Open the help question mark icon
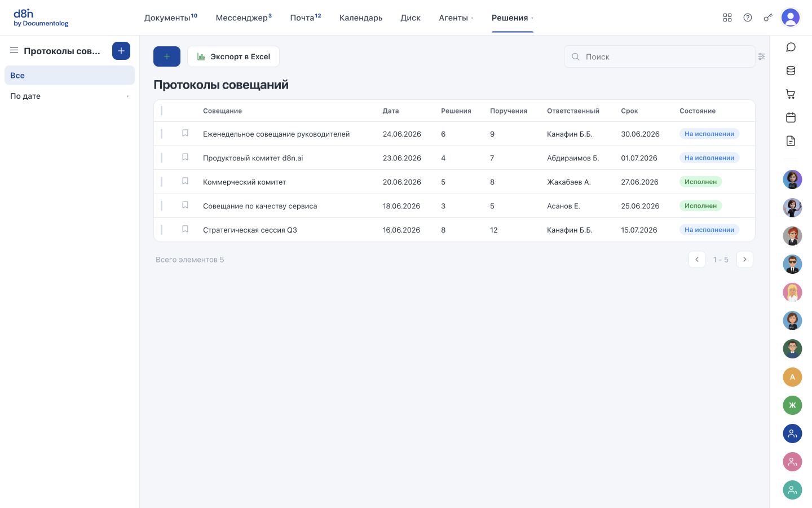Screen dimensions: 812x508 748,17
